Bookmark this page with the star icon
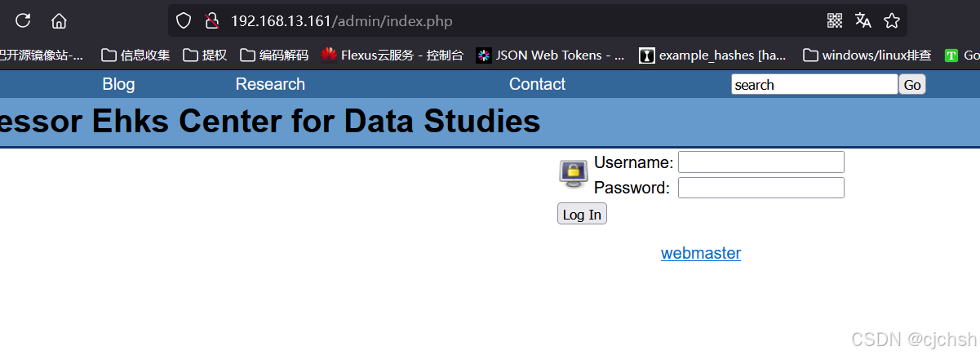 (892, 20)
